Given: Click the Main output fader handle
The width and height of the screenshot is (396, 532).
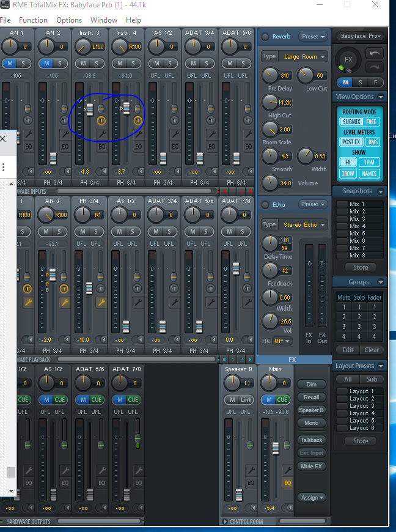Looking at the screenshot, I should click(276, 448).
